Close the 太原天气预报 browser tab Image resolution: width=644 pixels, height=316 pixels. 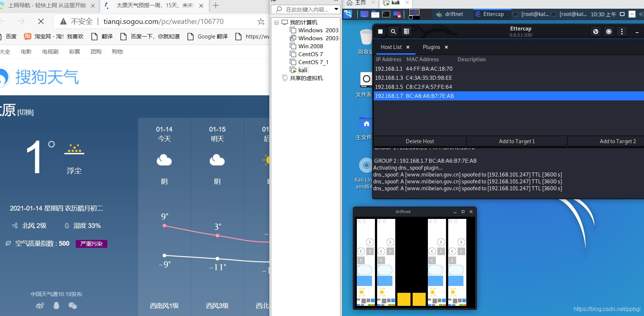[201, 6]
